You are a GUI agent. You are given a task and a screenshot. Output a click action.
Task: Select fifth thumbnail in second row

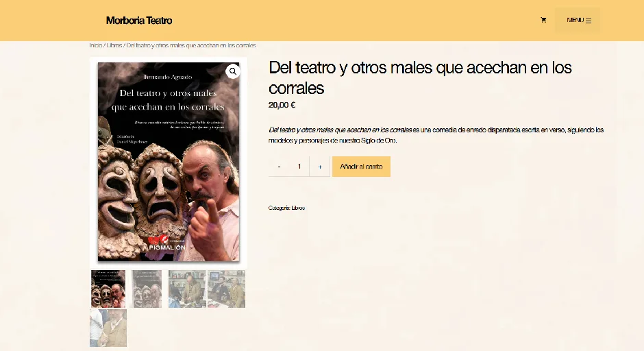click(x=108, y=328)
